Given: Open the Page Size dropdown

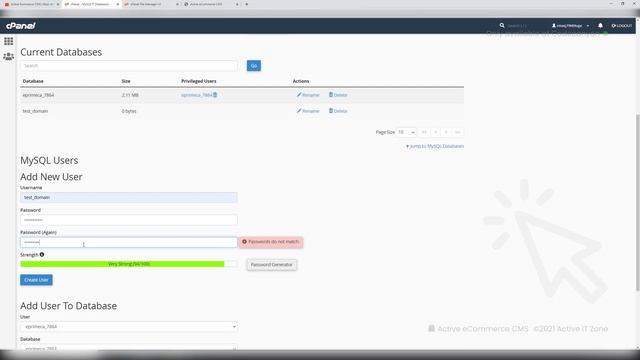Looking at the screenshot, I should click(x=407, y=132).
